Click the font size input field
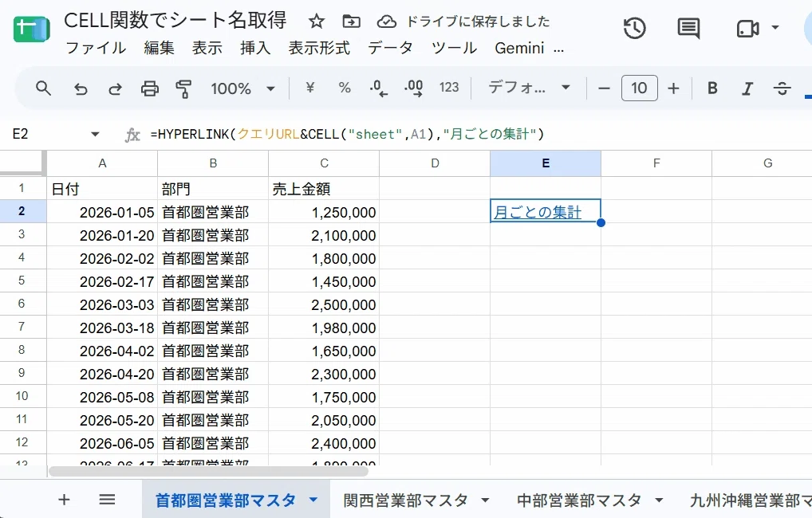This screenshot has height=518, width=812. click(639, 88)
